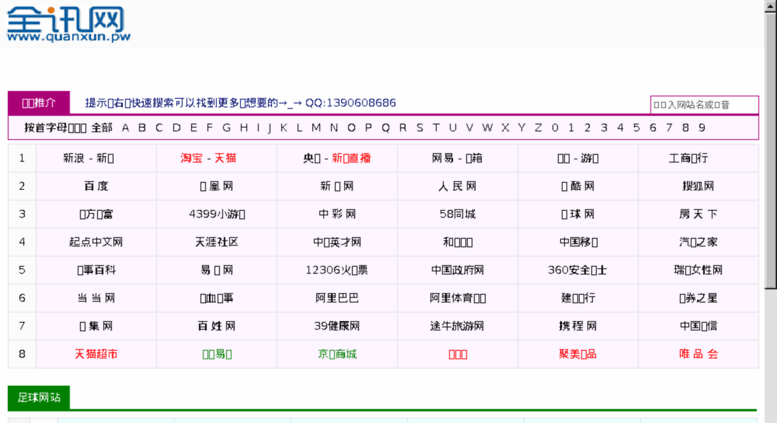Open the 39健康网 link

(337, 326)
